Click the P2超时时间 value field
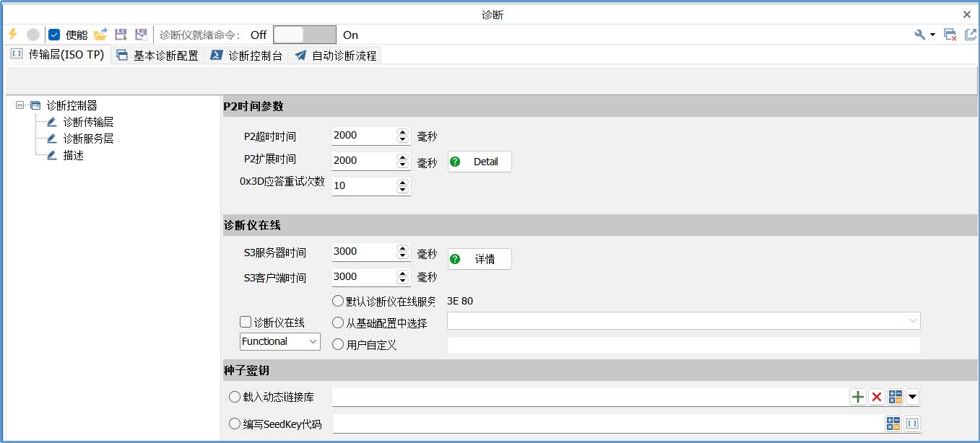This screenshot has width=980, height=443. click(x=364, y=136)
